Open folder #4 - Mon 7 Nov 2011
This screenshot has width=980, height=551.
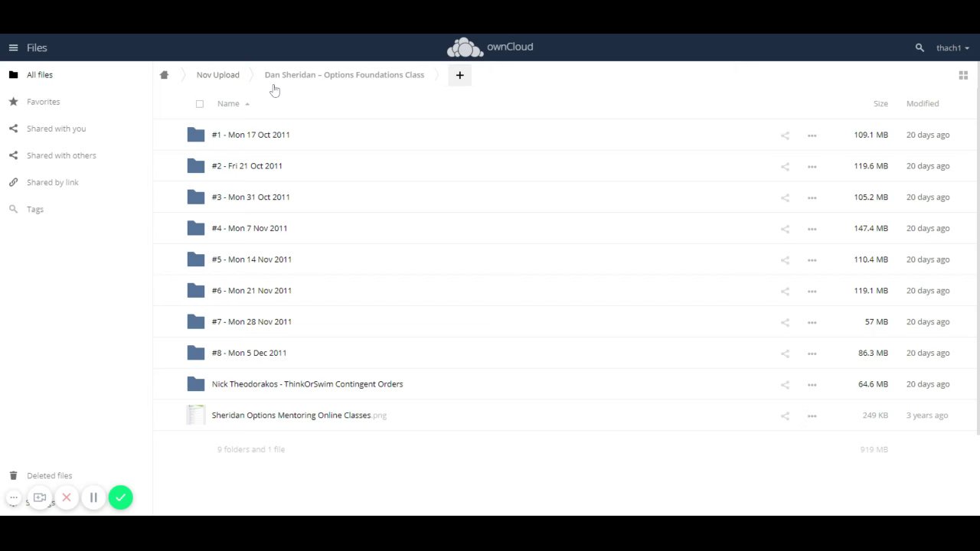tap(250, 228)
